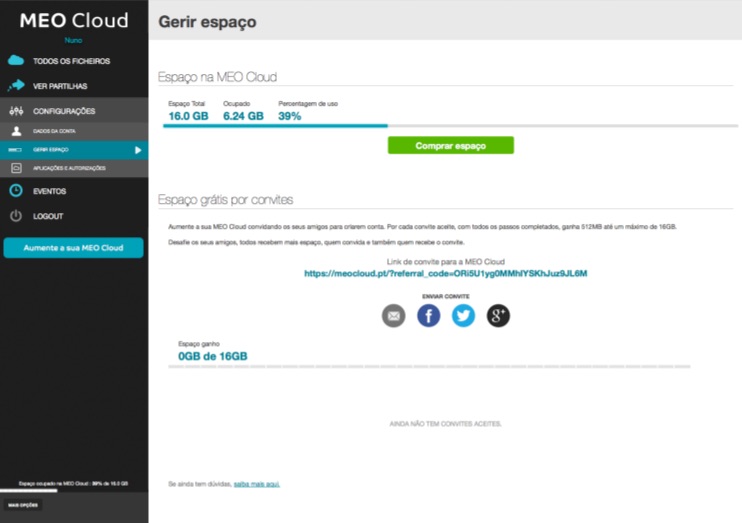Select Aplicações e Autorizações submenu item
This screenshot has width=742, height=523.
74,168
